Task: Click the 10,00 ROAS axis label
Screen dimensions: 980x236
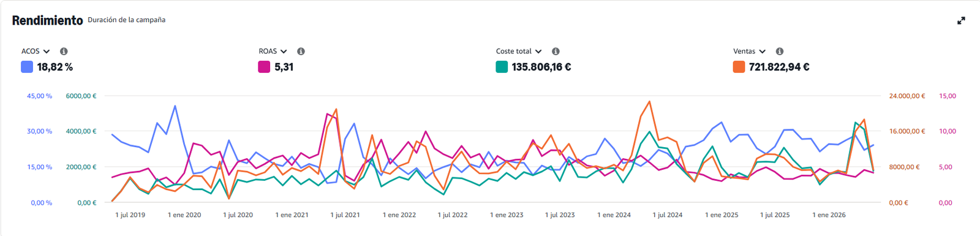Action: 948,131
